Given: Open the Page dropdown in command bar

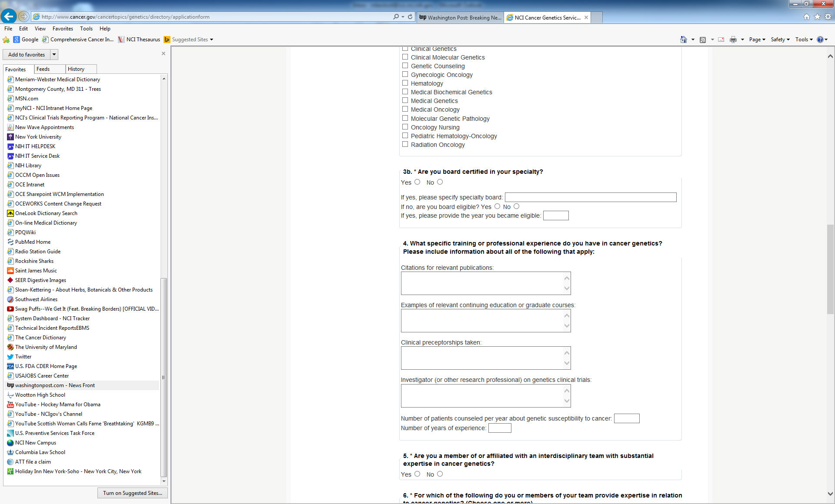Looking at the screenshot, I should click(x=757, y=40).
